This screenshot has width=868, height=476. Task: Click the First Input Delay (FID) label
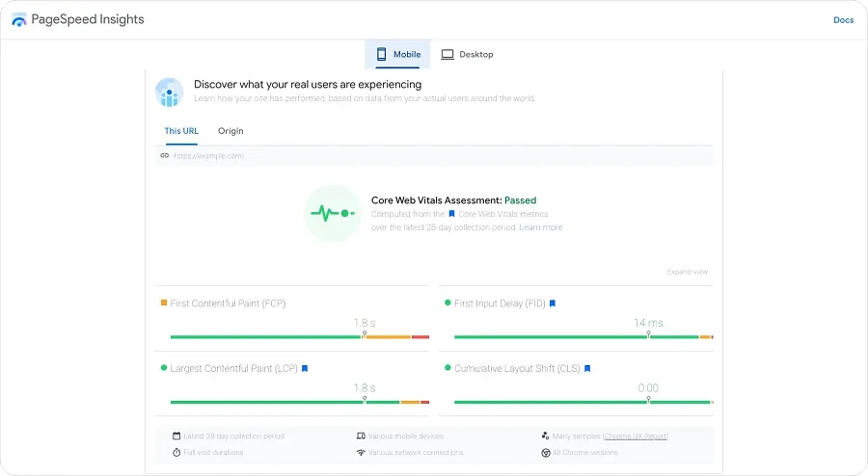[x=500, y=304]
